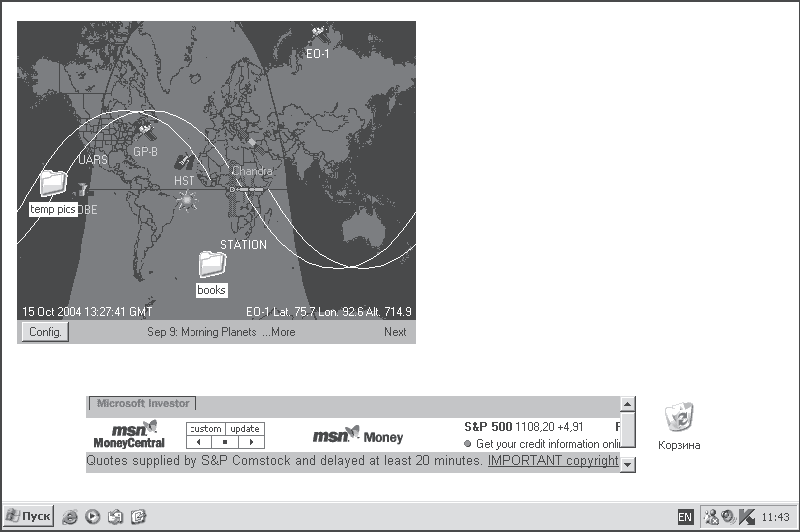Open the Корзина recycle bin

point(679,416)
